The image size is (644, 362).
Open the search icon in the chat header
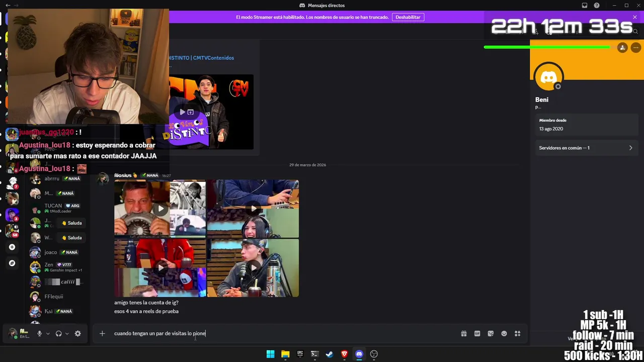click(635, 31)
